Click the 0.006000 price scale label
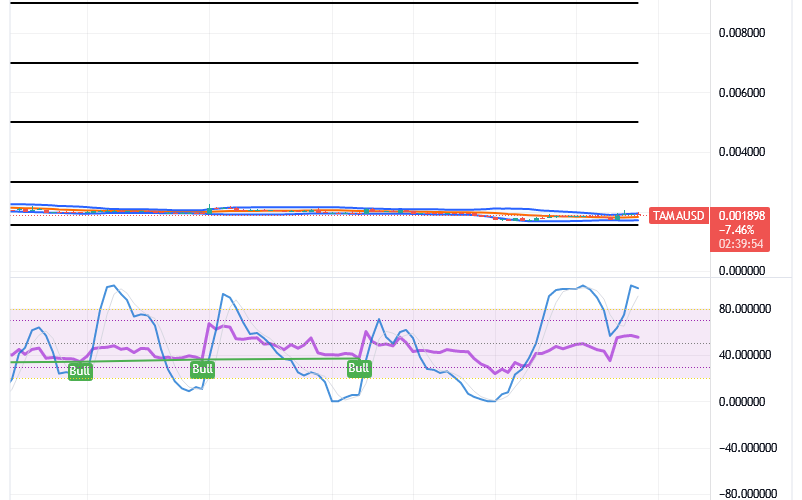The image size is (802, 500). [x=742, y=93]
